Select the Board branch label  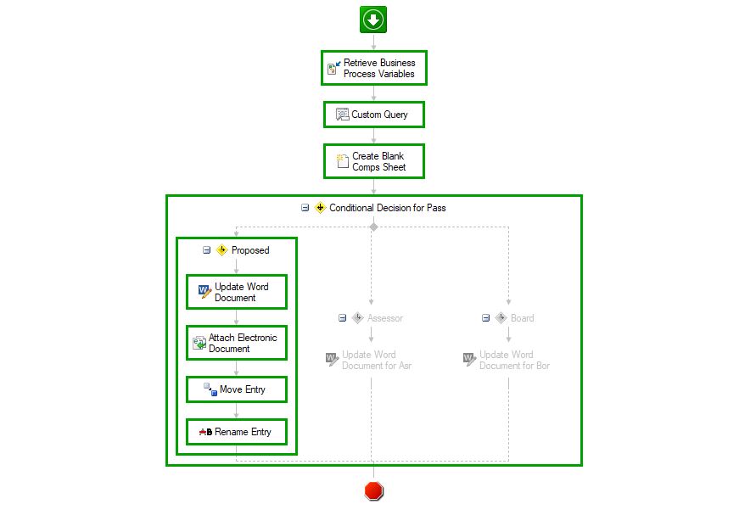522,318
